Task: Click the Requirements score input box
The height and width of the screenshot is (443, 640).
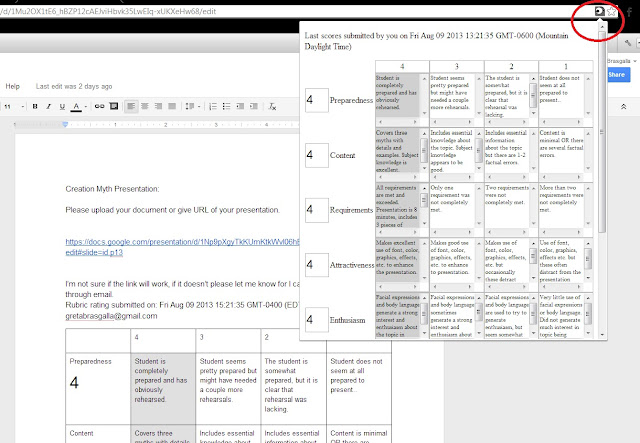Action: [317, 210]
